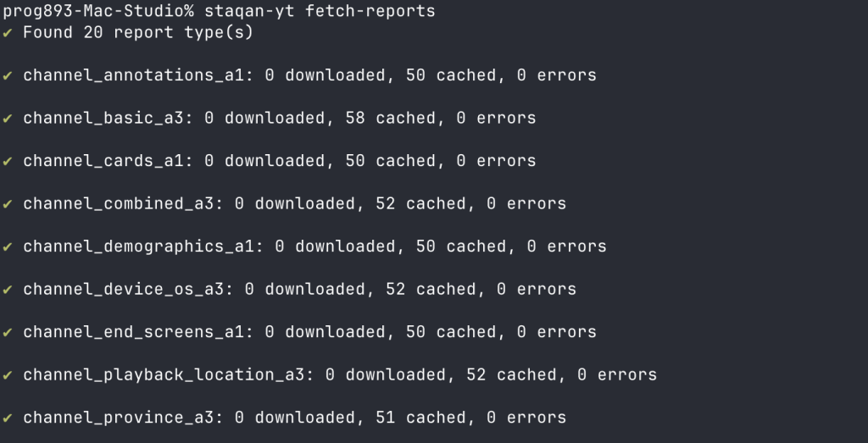
Task: Click the checkmark beside "Found 20 report type(s)"
Action: (x=8, y=33)
